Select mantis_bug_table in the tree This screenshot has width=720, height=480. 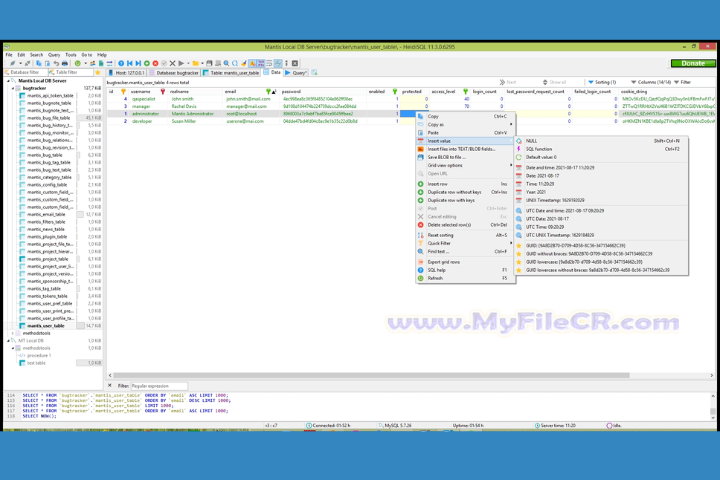tap(45, 155)
